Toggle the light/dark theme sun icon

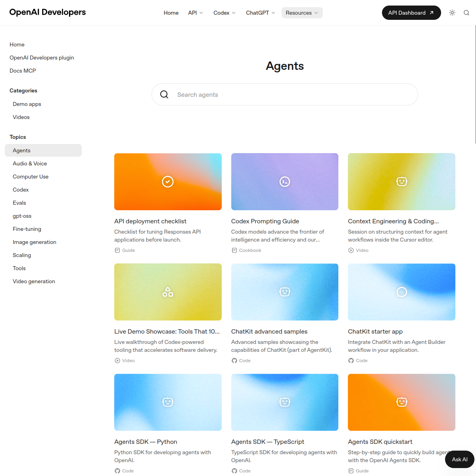click(452, 13)
